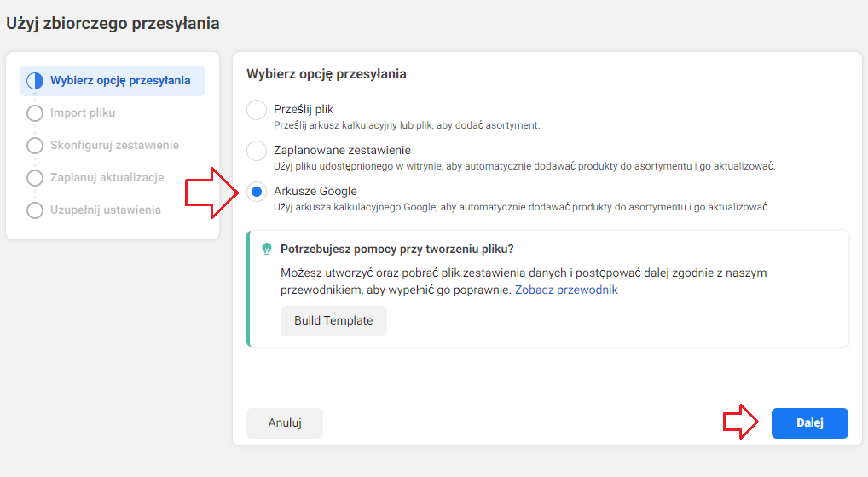Go to the Import pliku step
The width and height of the screenshot is (868, 477).
click(83, 112)
